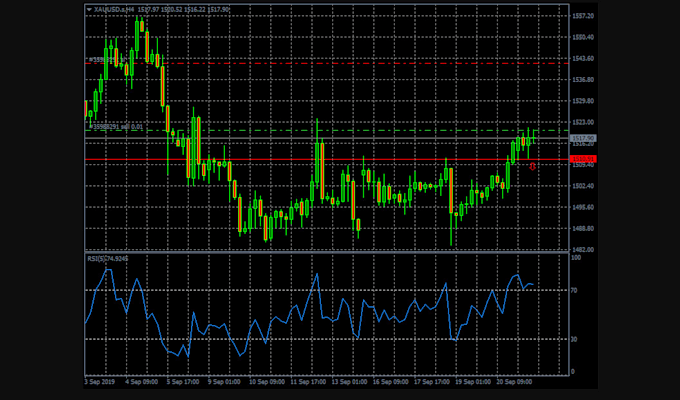Click the RSI scale value 70
The width and height of the screenshot is (680, 400).
click(x=574, y=291)
